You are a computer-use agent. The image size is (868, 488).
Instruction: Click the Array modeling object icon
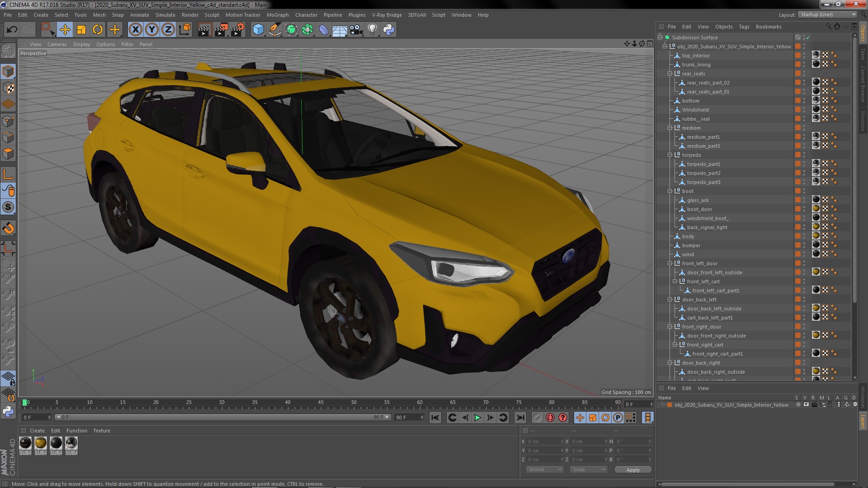pos(307,30)
